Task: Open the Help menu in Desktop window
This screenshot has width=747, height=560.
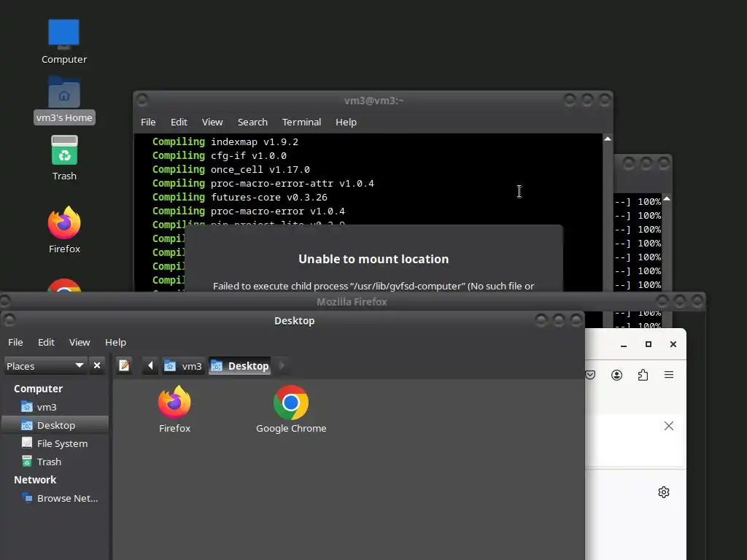Action: [x=115, y=343]
